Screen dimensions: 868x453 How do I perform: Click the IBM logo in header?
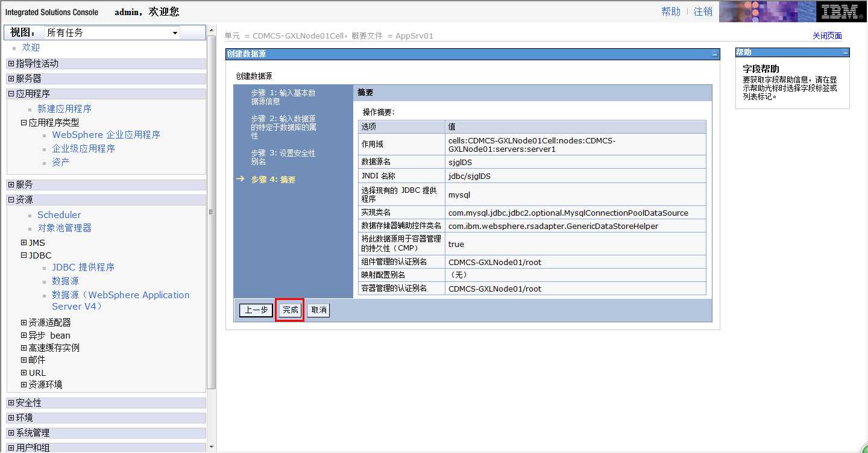pyautogui.click(x=841, y=11)
